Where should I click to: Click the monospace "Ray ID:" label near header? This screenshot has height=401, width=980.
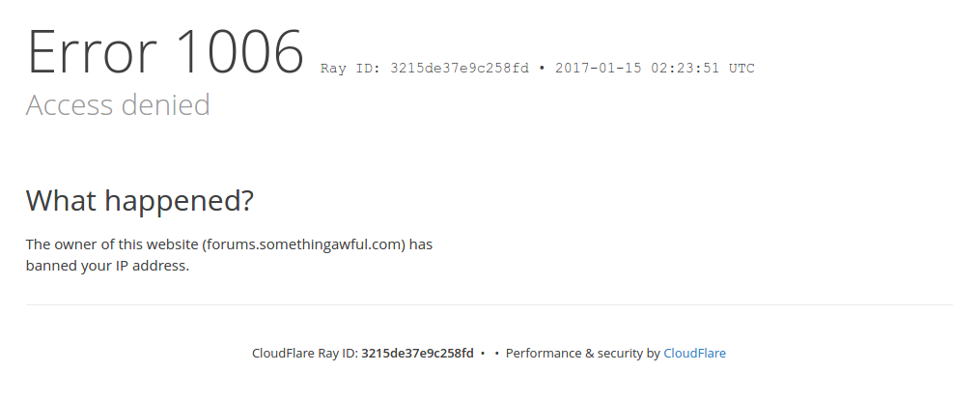point(350,69)
